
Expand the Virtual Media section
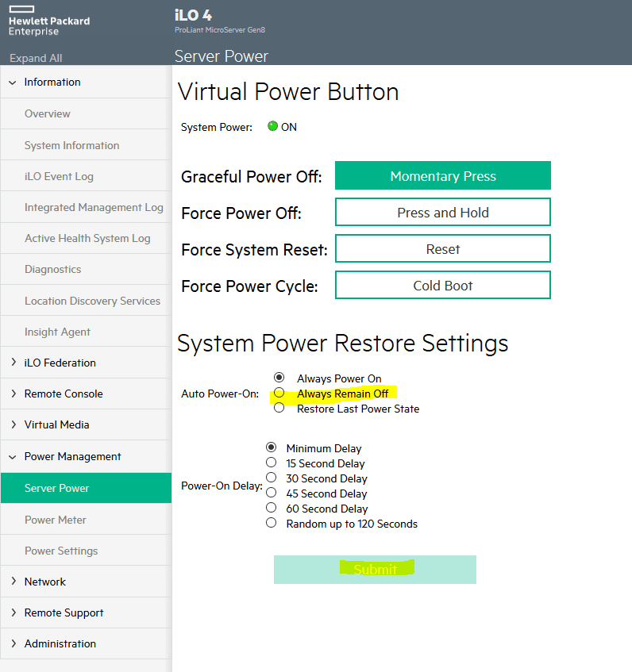tap(13, 424)
